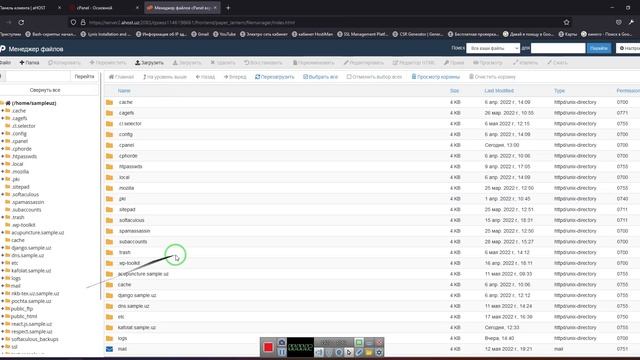This screenshot has width=640, height=360.
Task: Open the YouTube bookmark
Action: pyautogui.click(x=224, y=34)
